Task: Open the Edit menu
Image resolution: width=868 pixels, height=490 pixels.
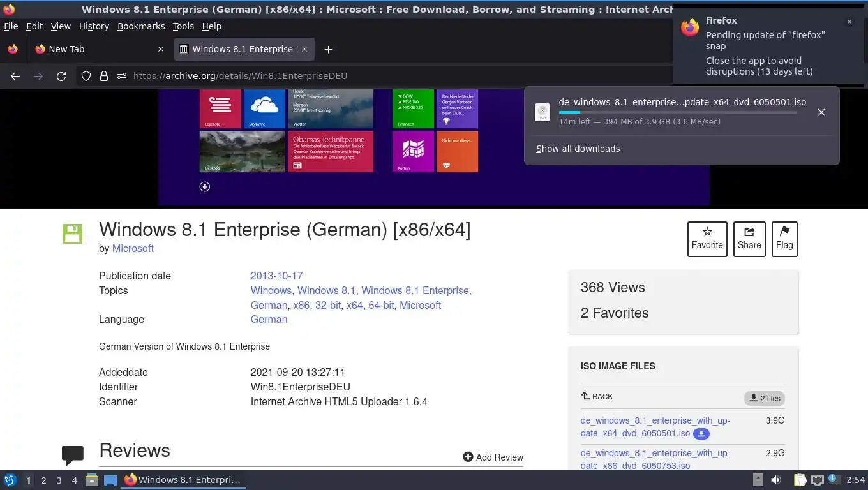Action: (x=34, y=26)
